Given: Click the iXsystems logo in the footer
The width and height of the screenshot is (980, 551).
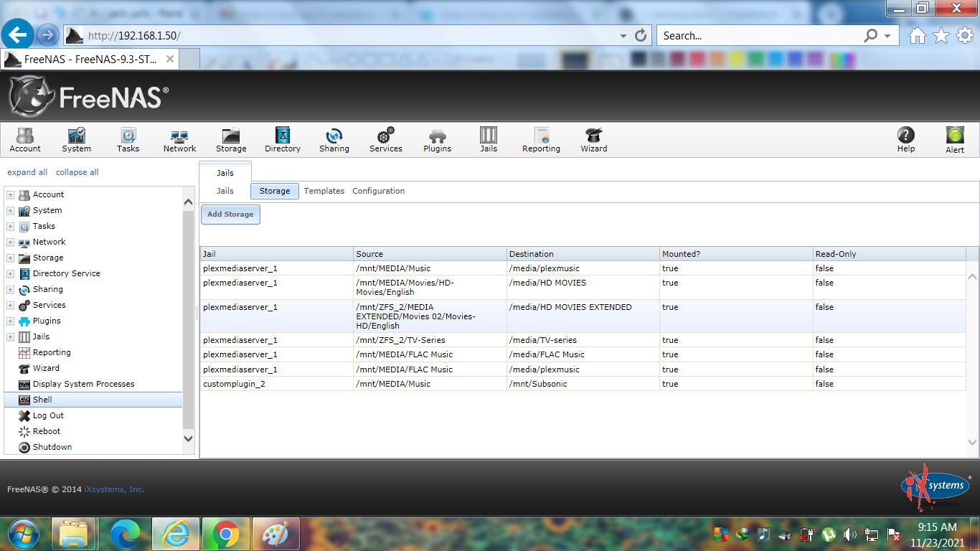Looking at the screenshot, I should [x=936, y=487].
